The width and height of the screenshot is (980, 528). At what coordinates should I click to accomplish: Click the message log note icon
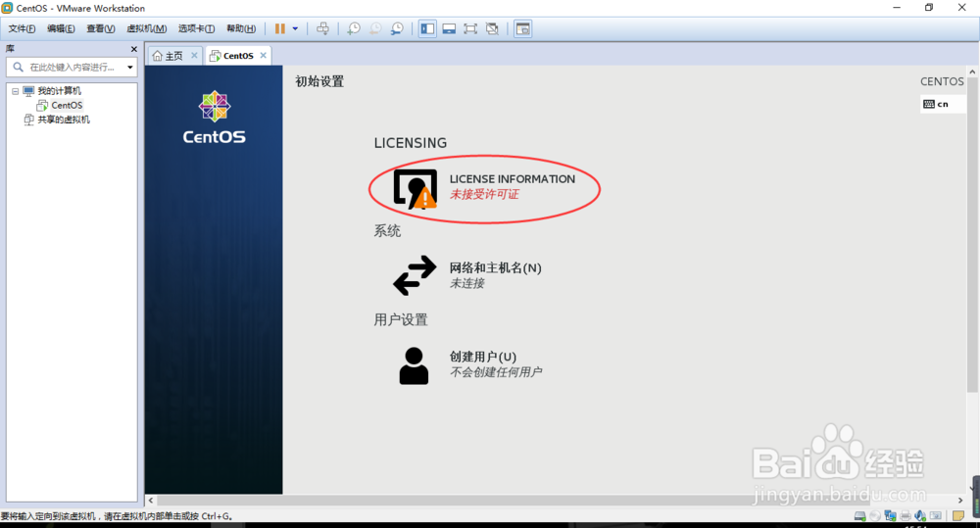point(958,516)
